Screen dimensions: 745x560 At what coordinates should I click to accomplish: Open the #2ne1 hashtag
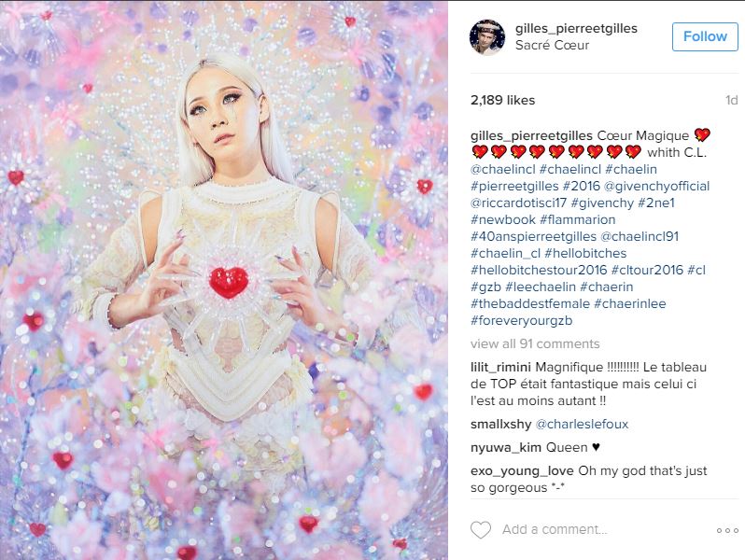point(656,203)
